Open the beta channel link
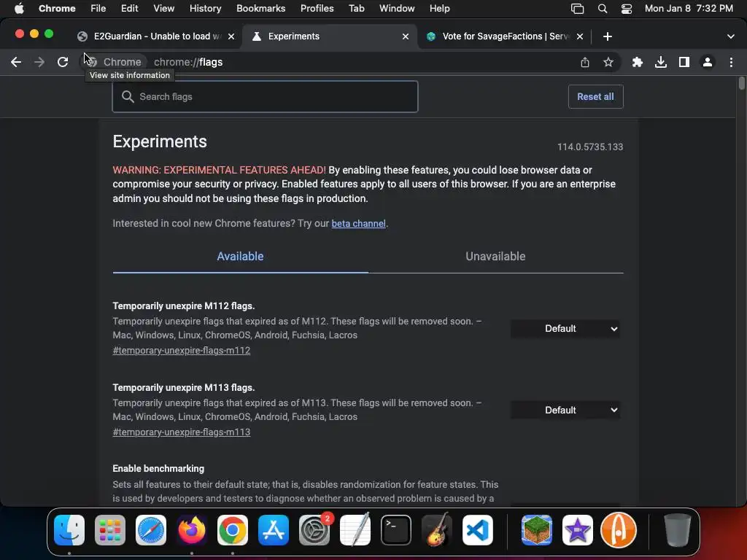The image size is (747, 560). coord(358,223)
